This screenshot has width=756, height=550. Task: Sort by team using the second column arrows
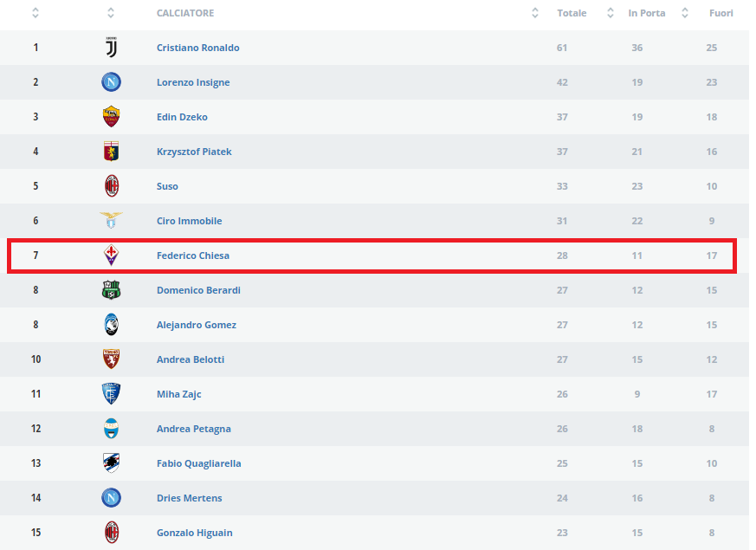coord(111,13)
